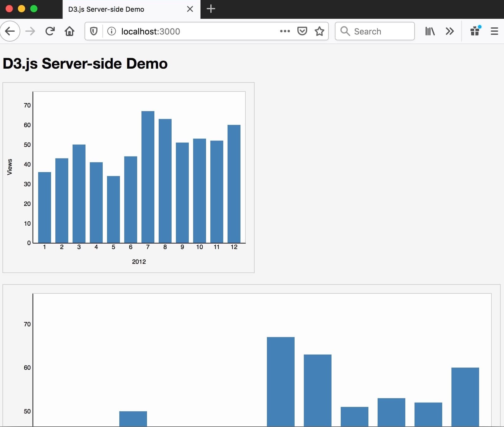Click the tallest bar in second chart
This screenshot has height=427, width=504.
pyautogui.click(x=281, y=382)
